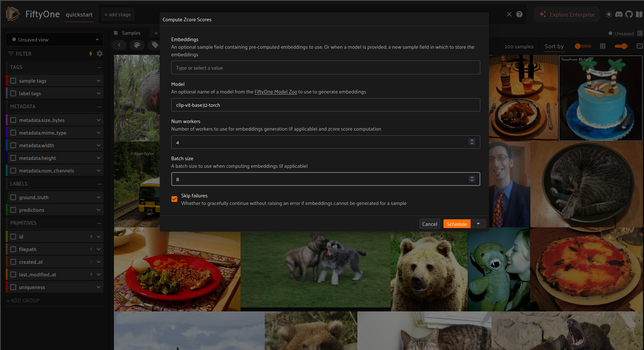Click lightning icon on the id row
The height and width of the screenshot is (350, 644).
(91, 237)
